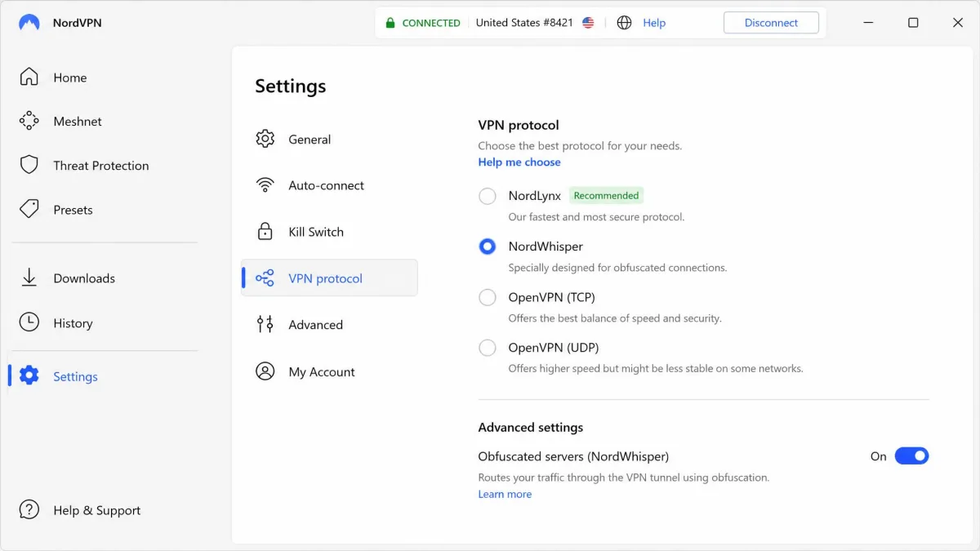Turn off the Obfuscated servers toggle
The width and height of the screenshot is (980, 551).
912,456
